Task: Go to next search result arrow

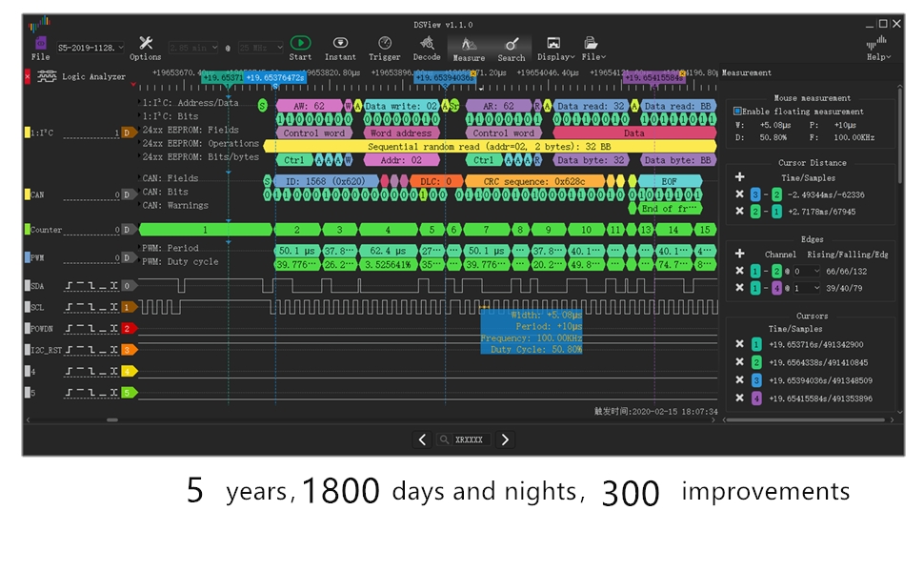Action: tap(506, 439)
